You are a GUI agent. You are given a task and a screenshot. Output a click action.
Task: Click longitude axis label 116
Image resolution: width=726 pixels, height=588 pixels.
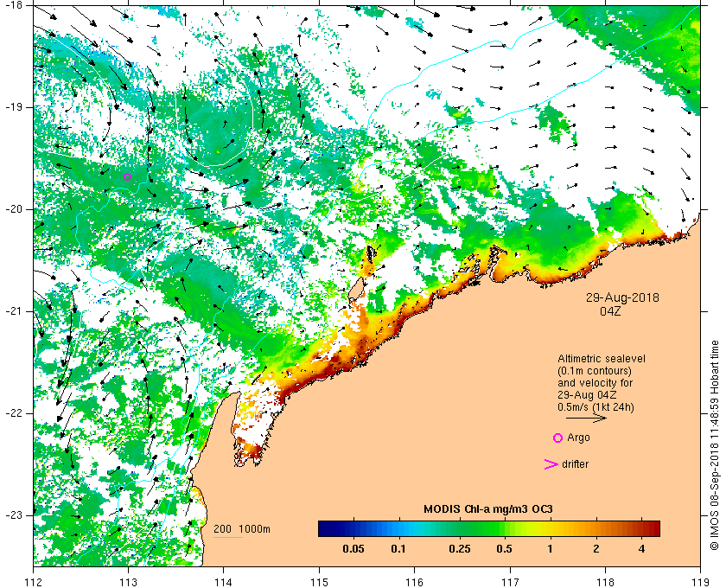pyautogui.click(x=414, y=582)
